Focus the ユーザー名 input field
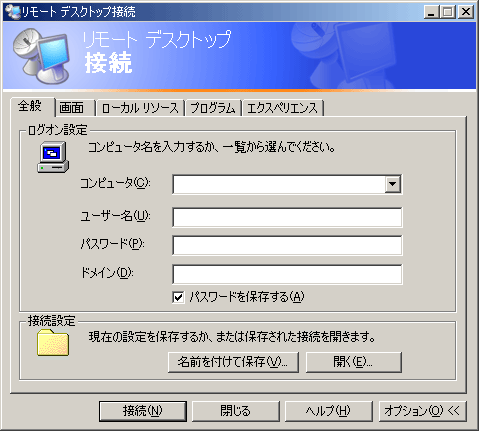The image size is (479, 431). 287,217
